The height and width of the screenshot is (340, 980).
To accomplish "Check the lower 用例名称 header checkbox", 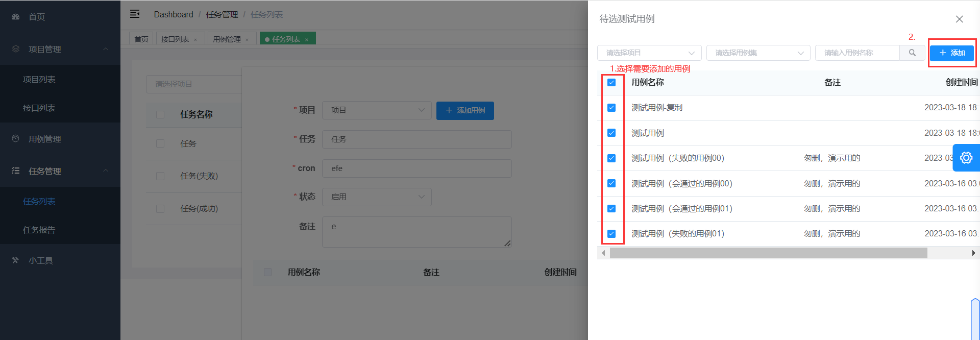I will [267, 272].
